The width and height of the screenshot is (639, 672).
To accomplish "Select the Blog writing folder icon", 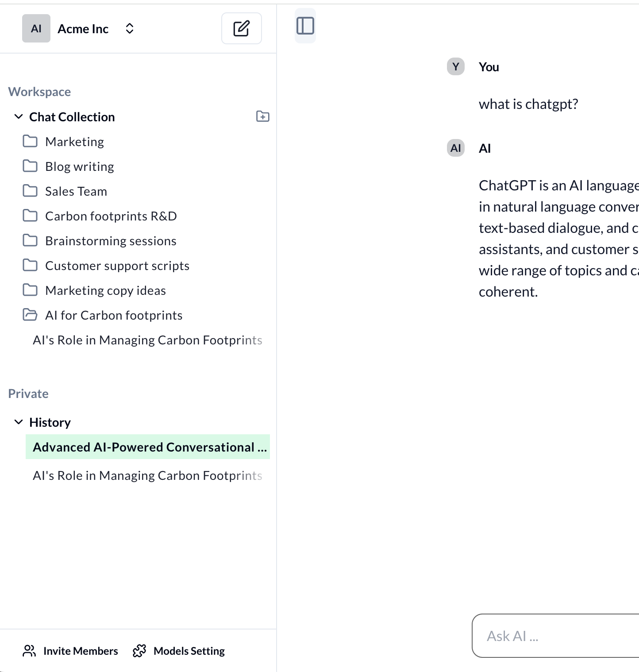I will pyautogui.click(x=31, y=166).
